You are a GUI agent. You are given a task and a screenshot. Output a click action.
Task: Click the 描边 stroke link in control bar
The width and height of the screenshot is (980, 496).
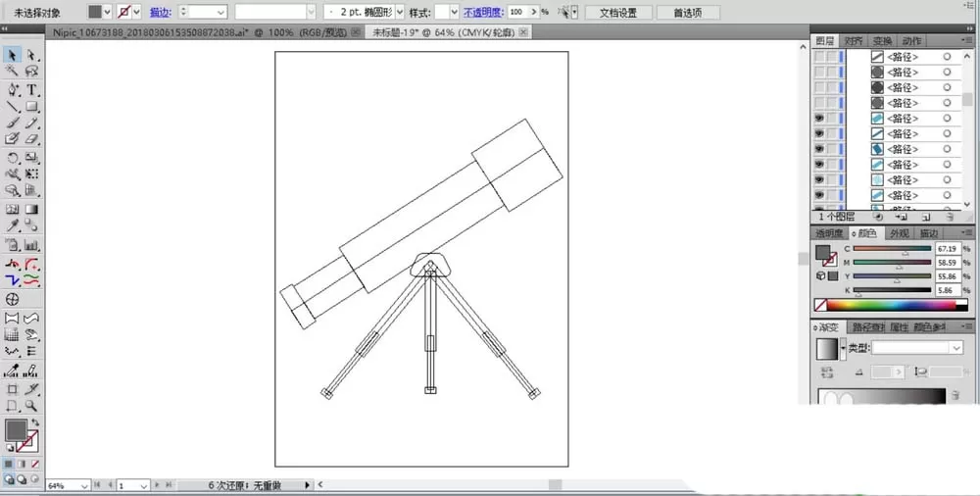(x=161, y=13)
